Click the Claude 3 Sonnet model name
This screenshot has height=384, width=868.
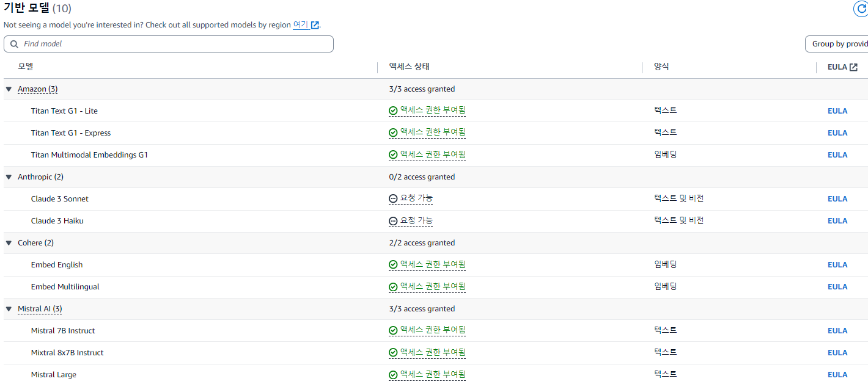click(60, 199)
